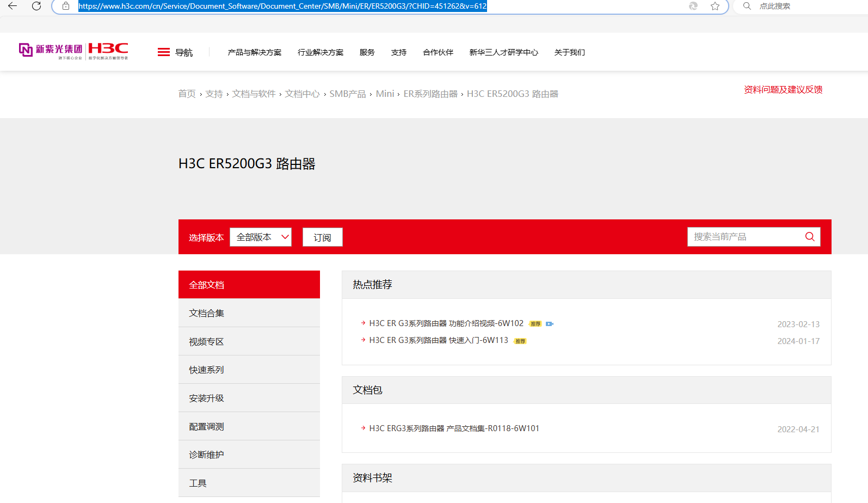This screenshot has height=503, width=868.
Task: Click the 订阅 subscribe button
Action: point(322,237)
